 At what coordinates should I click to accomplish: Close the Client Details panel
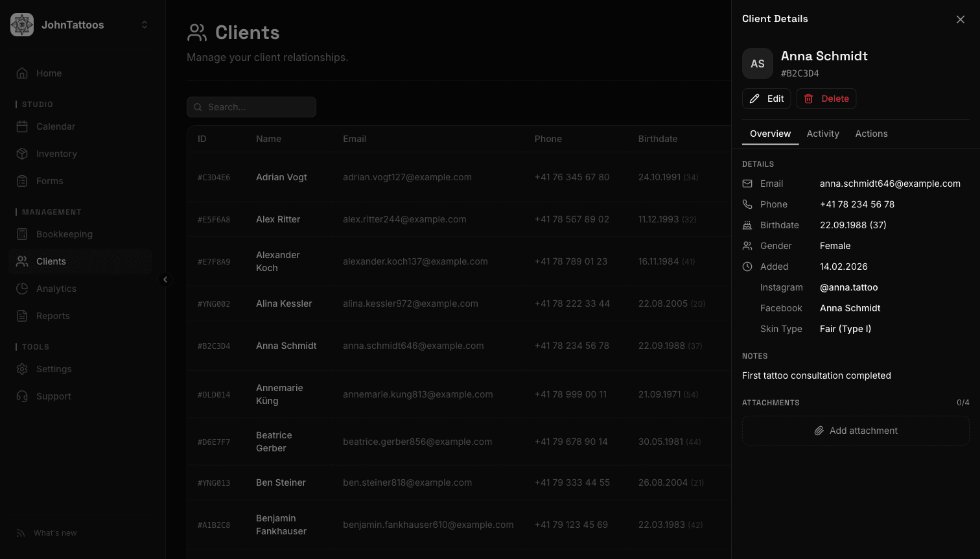(x=960, y=19)
